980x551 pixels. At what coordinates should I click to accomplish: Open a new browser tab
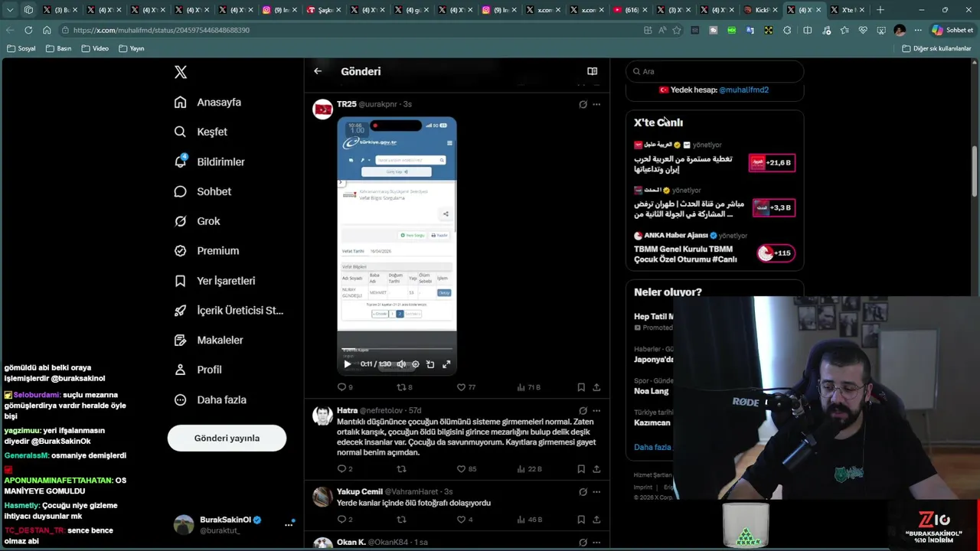[x=880, y=10]
